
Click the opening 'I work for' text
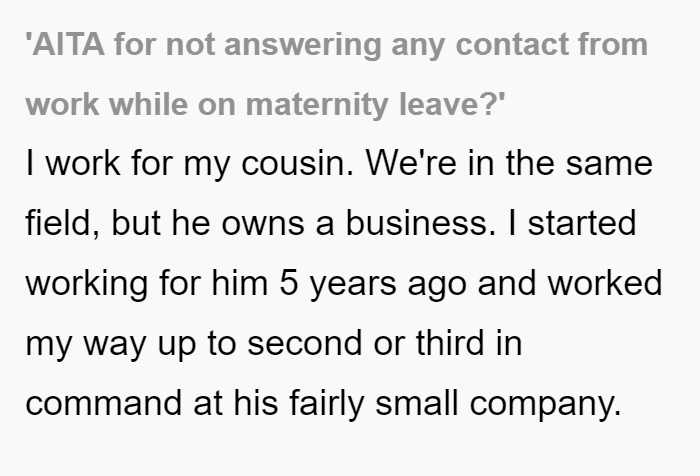99,163
